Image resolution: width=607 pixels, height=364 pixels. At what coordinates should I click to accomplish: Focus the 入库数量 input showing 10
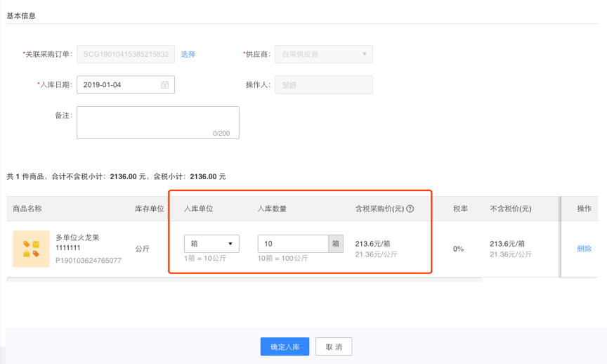292,244
